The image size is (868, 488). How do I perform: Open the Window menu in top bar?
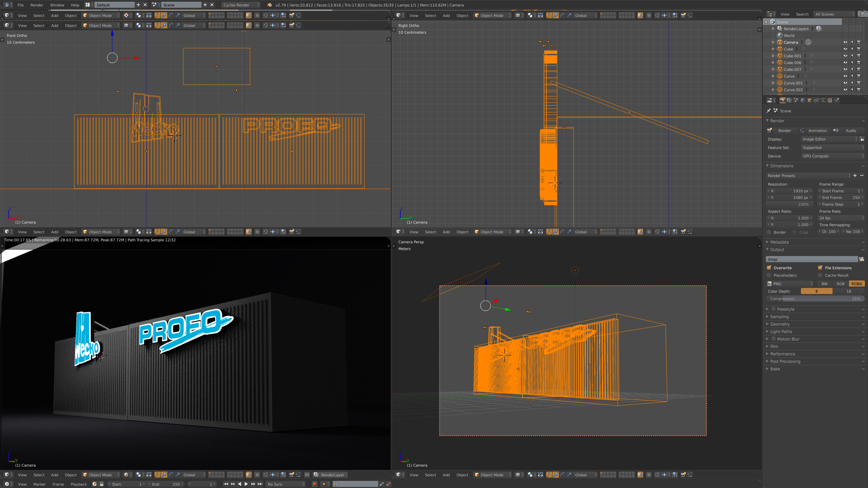pos(57,5)
